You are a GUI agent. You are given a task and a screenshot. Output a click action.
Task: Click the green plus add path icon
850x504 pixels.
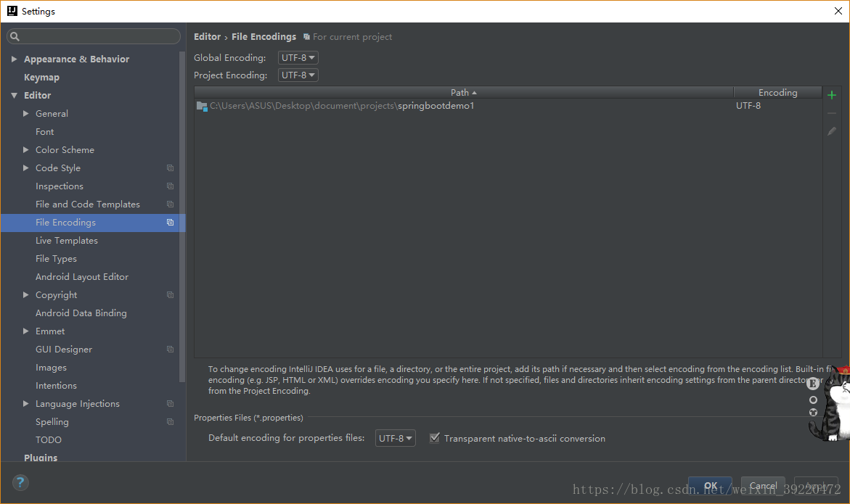[832, 95]
